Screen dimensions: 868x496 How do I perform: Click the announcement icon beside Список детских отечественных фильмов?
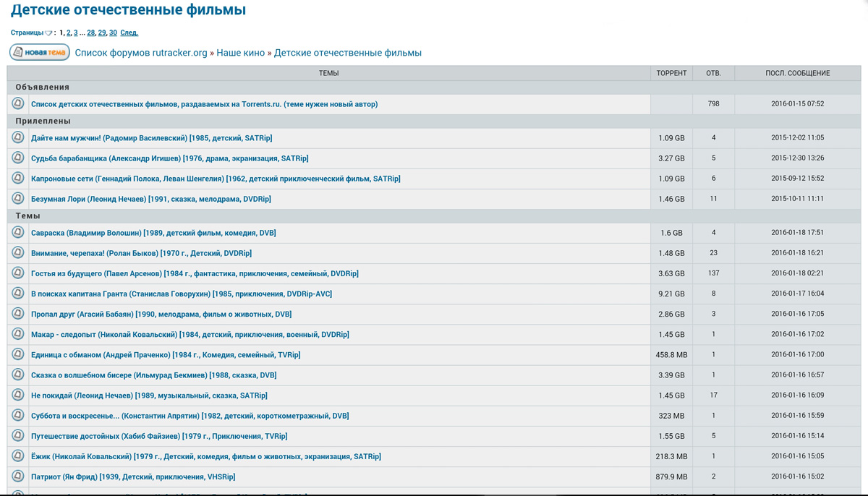click(18, 104)
